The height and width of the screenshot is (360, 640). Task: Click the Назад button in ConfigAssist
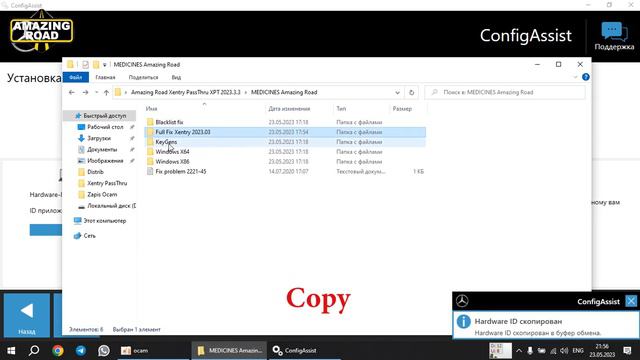(27, 315)
